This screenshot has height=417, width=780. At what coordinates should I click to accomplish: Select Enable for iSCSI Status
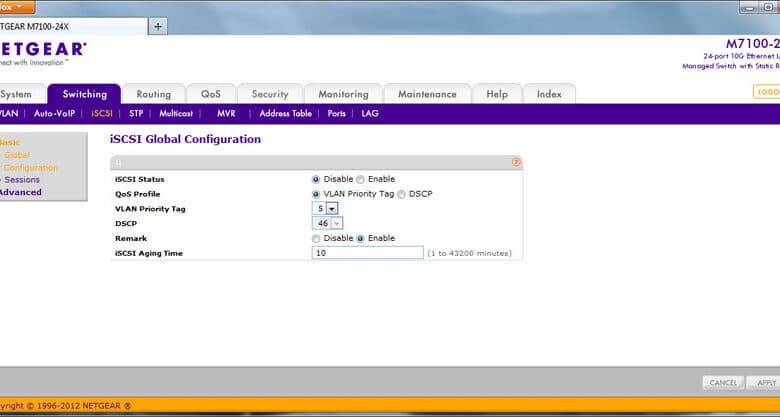(x=360, y=179)
